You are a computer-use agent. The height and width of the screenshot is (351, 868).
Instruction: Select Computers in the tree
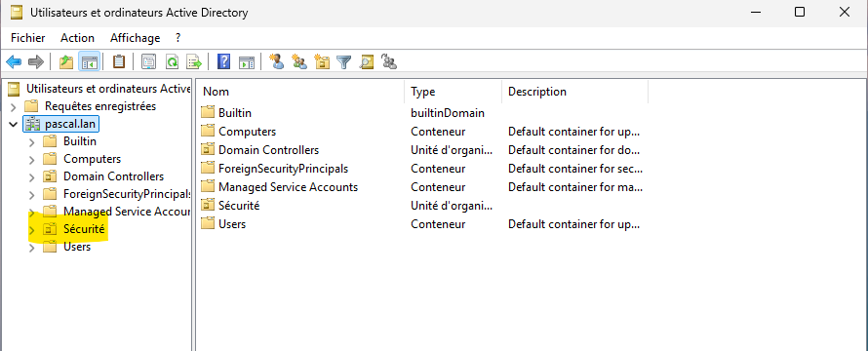(92, 159)
